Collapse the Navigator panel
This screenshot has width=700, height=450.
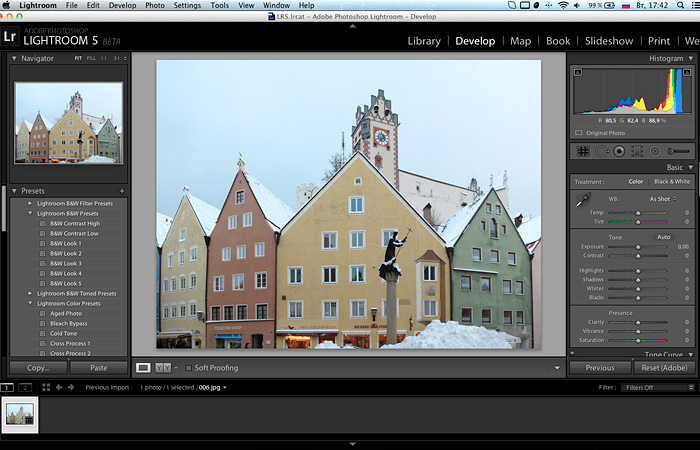(14, 59)
